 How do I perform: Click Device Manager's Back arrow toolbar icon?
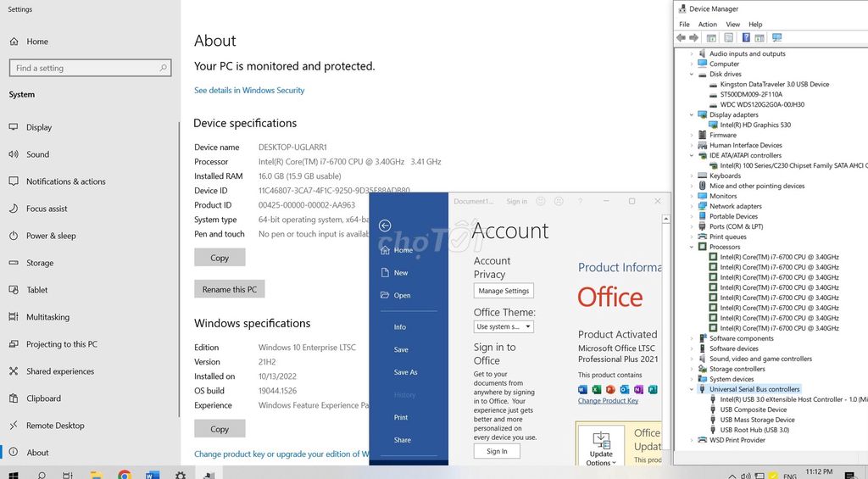point(681,37)
